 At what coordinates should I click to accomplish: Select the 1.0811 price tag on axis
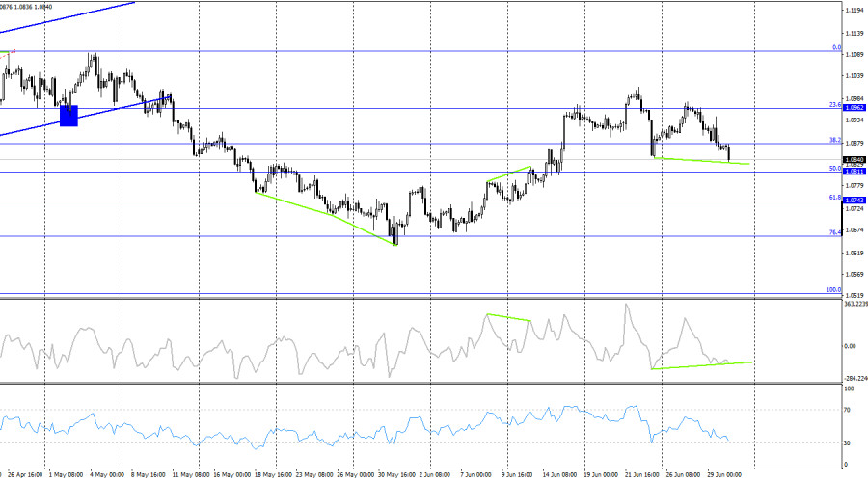coord(854,172)
